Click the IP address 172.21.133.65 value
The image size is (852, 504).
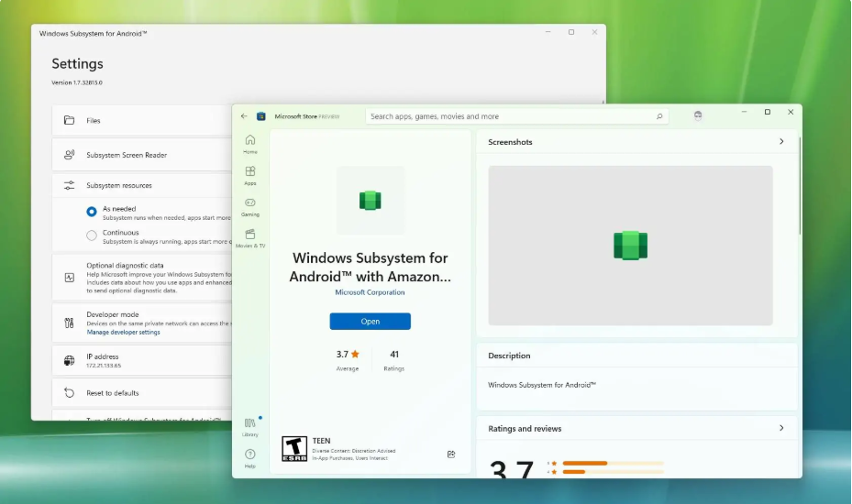[x=104, y=366]
